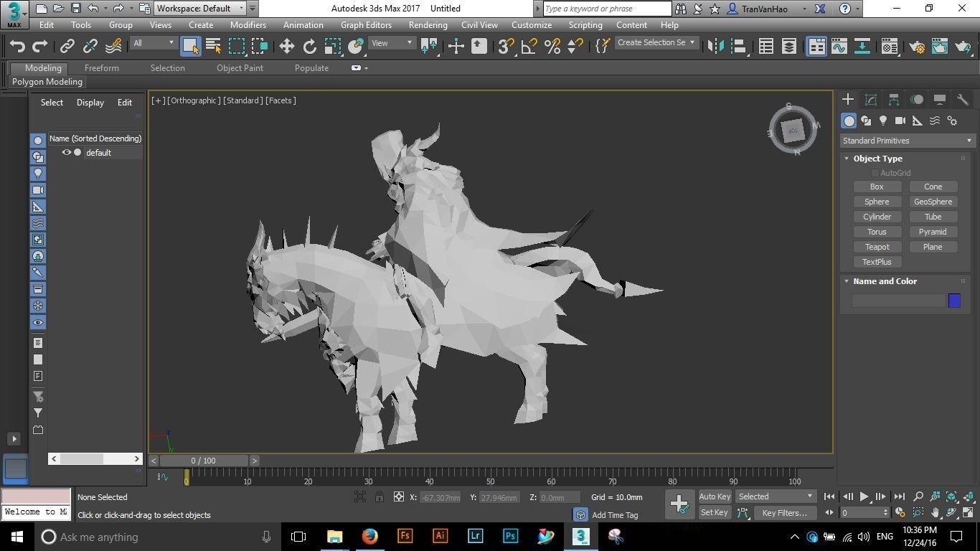Open the Graph Editors menu
Image resolution: width=980 pixels, height=551 pixels.
(366, 24)
